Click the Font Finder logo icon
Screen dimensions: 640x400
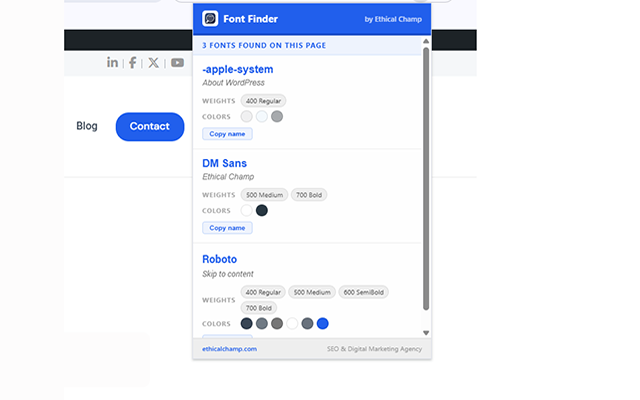(210, 19)
